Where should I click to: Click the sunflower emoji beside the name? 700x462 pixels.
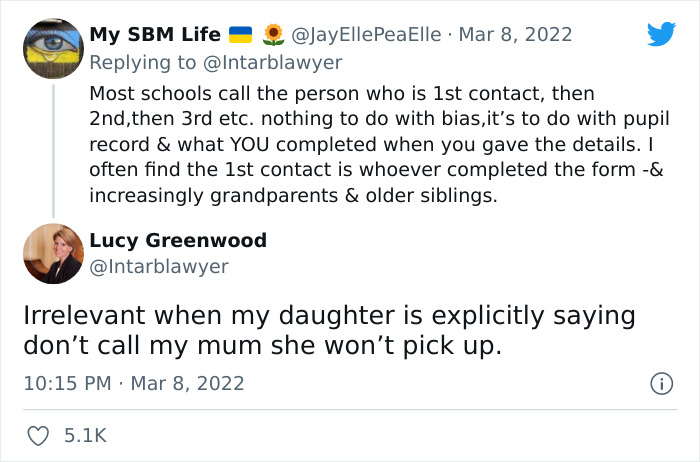coord(272,35)
